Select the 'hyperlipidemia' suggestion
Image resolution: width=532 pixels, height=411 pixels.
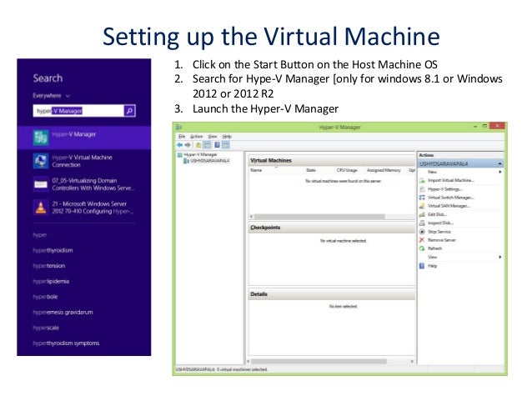point(51,281)
